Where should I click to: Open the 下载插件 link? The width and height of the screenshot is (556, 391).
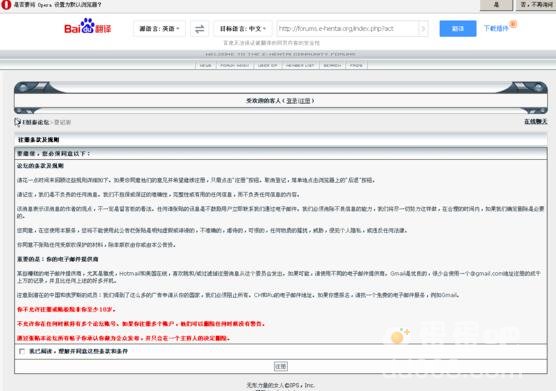pos(496,28)
